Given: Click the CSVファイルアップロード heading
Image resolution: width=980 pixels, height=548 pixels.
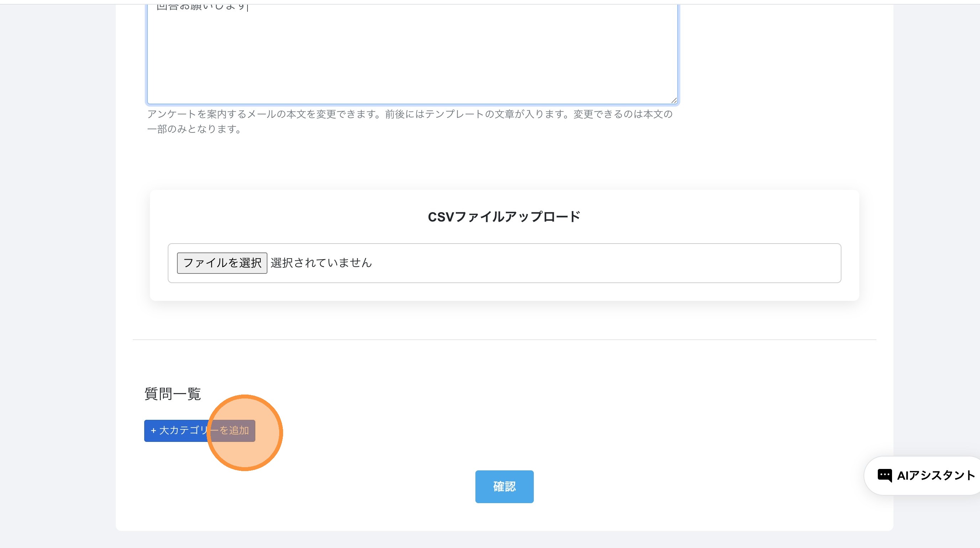Looking at the screenshot, I should (504, 217).
